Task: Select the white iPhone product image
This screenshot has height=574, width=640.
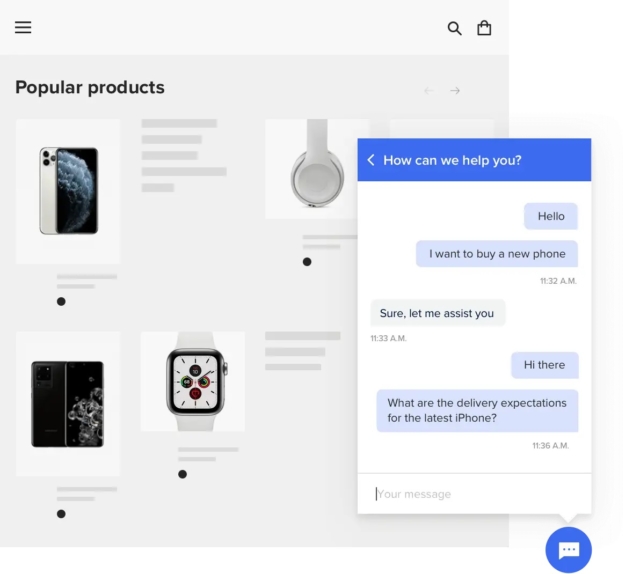Action: click(x=68, y=191)
